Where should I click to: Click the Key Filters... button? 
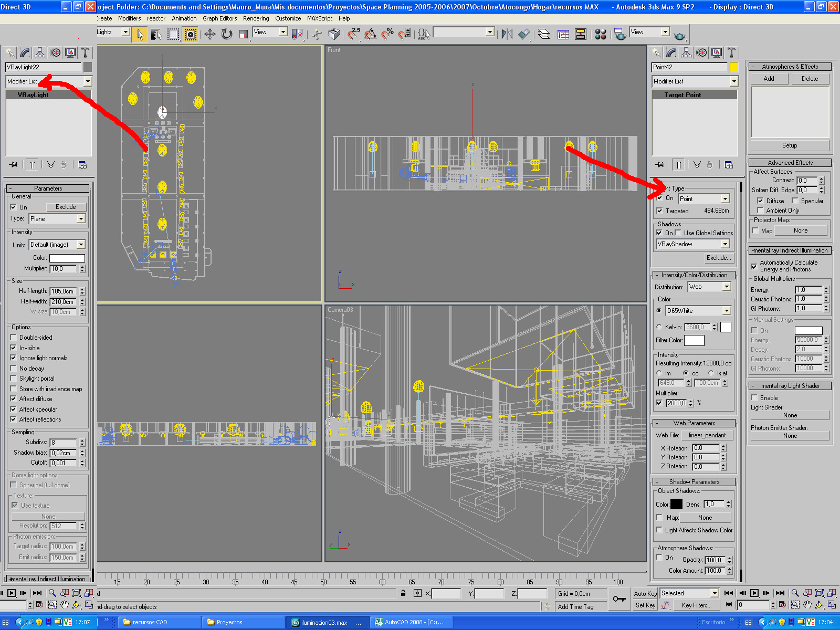[x=697, y=605]
